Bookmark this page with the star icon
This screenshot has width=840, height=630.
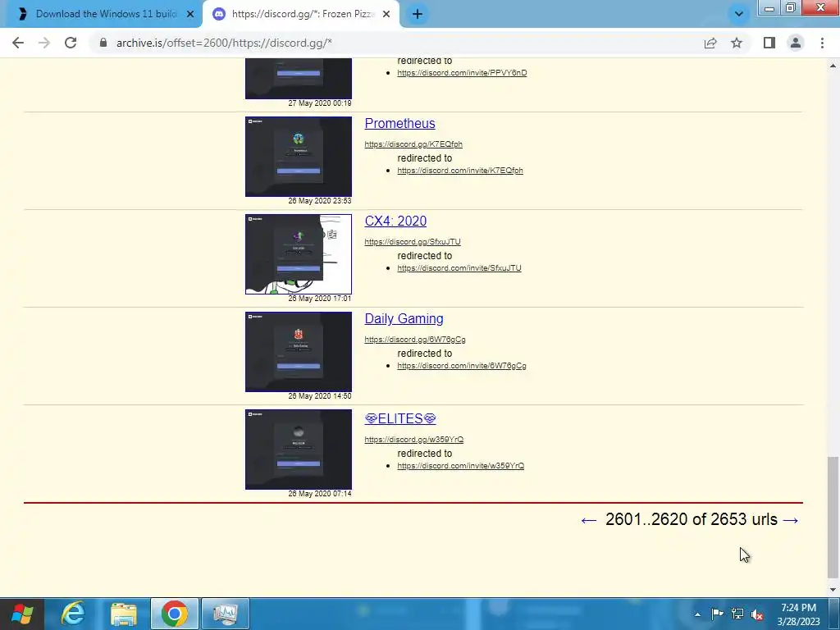(737, 43)
